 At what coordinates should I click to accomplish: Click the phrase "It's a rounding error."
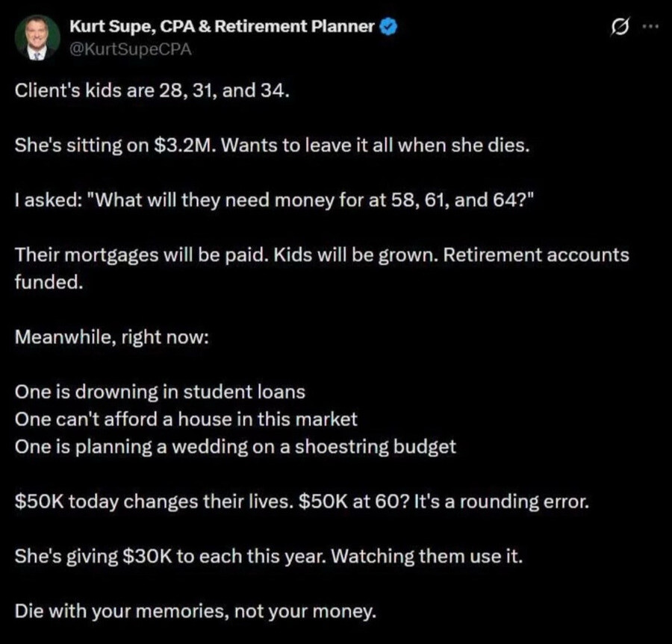click(502, 501)
